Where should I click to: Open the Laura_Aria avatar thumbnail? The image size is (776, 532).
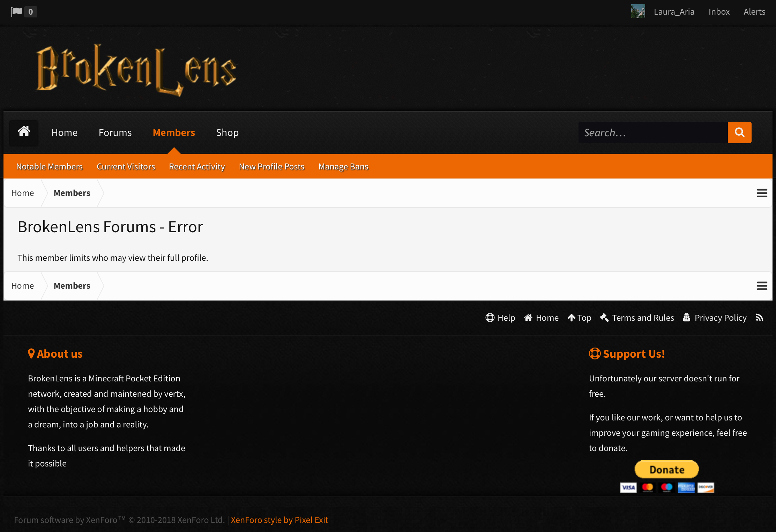[x=638, y=12]
